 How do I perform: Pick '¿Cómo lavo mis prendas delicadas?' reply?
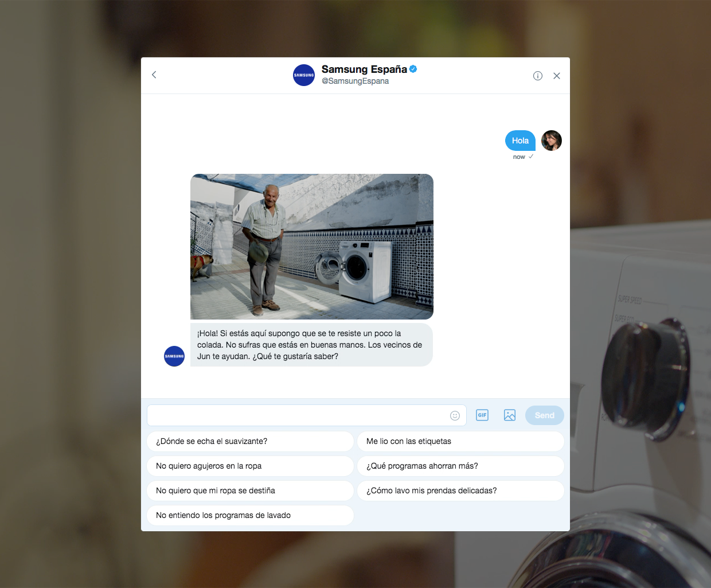[x=461, y=490]
